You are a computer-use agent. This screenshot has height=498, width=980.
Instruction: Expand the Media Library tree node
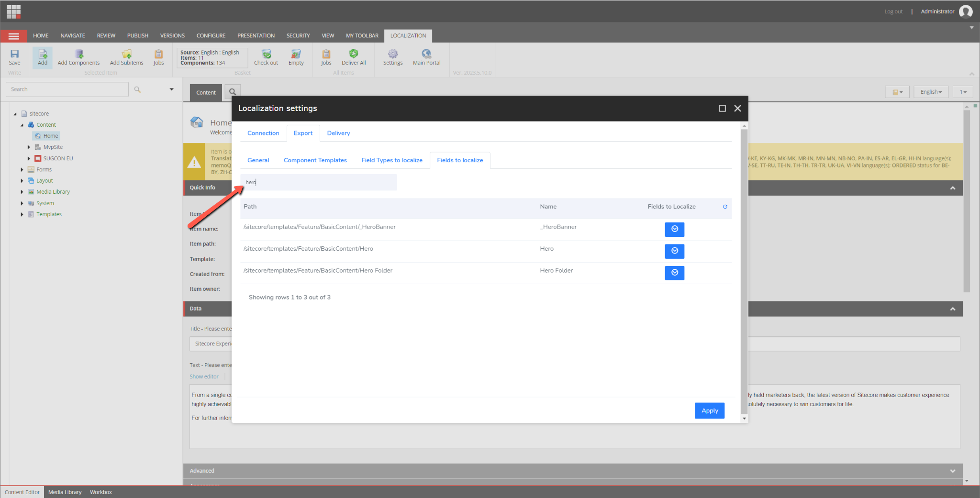pos(22,192)
